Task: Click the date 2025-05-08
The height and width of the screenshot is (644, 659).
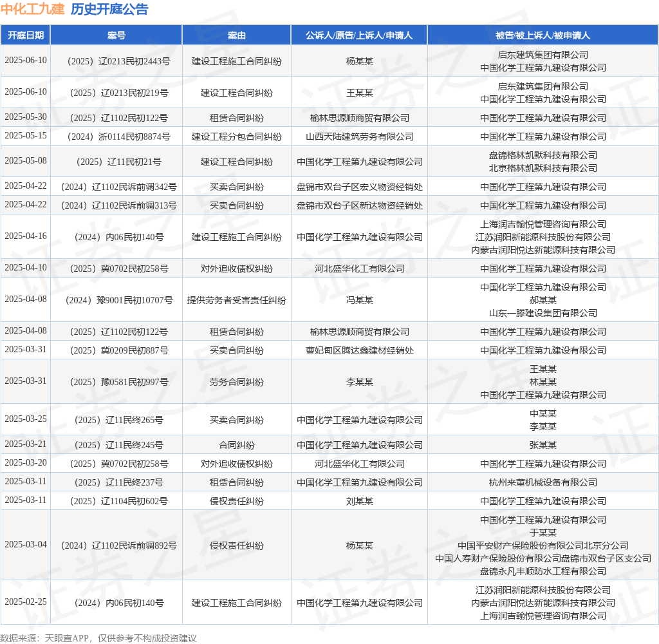Action: point(26,161)
